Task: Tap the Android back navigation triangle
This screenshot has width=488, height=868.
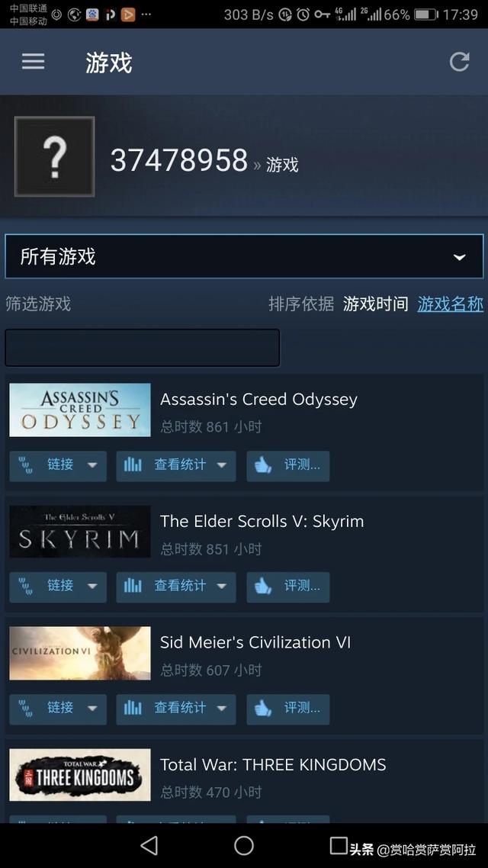Action: point(149,845)
